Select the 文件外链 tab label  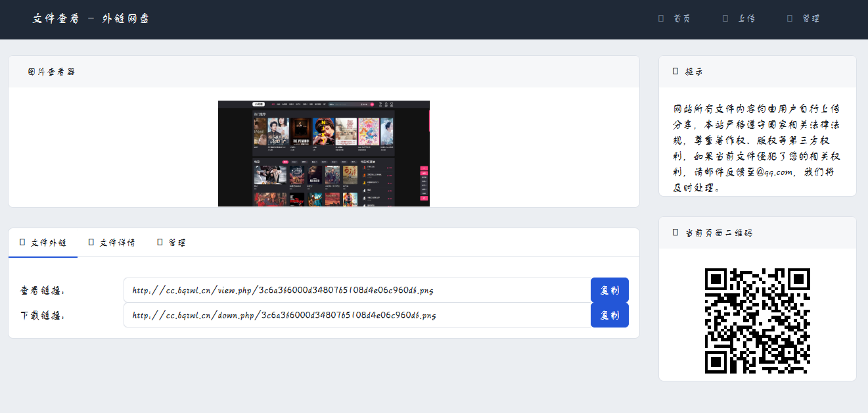[49, 243]
